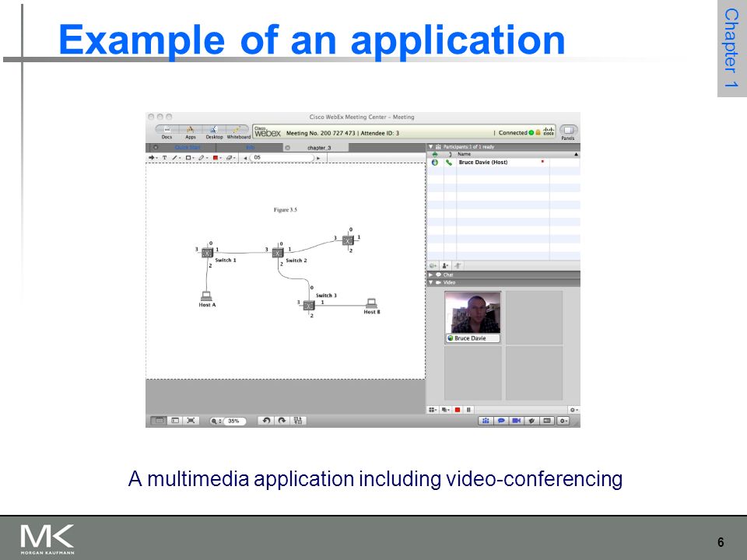Switch to the Info tab

[x=251, y=148]
